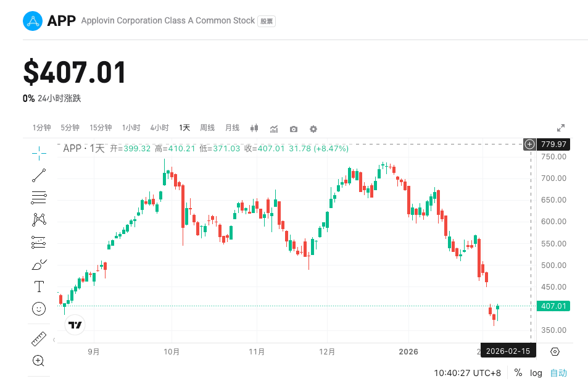588x389 pixels.
Task: Open the candle chart type selector
Action: pyautogui.click(x=254, y=128)
